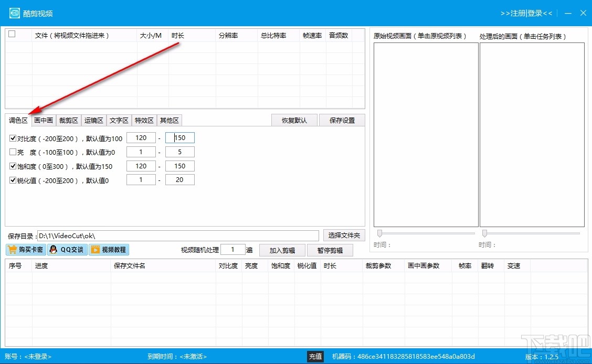Open the 视频教程 video tutorial button
This screenshot has height=364, width=592.
(x=109, y=250)
